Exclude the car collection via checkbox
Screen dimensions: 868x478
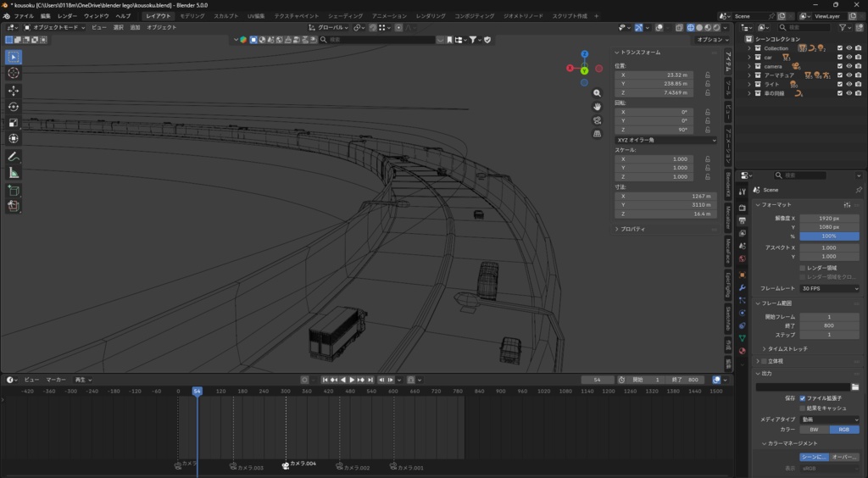tap(840, 58)
